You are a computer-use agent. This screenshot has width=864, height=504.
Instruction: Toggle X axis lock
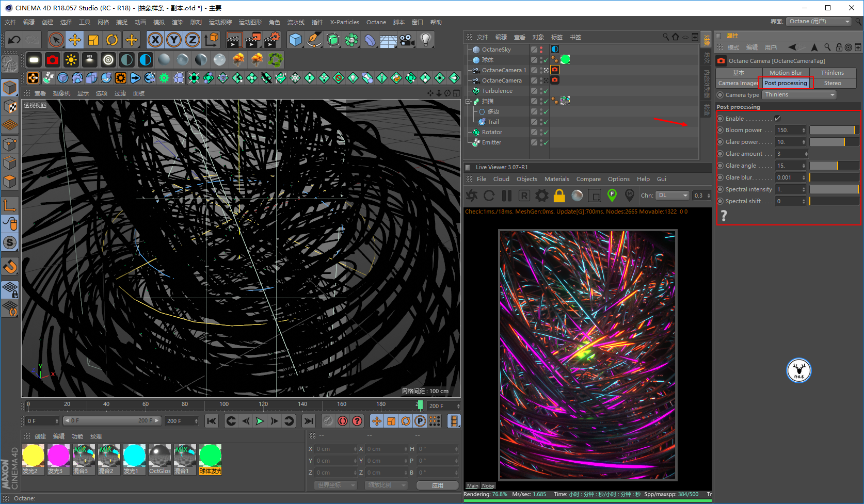[155, 40]
